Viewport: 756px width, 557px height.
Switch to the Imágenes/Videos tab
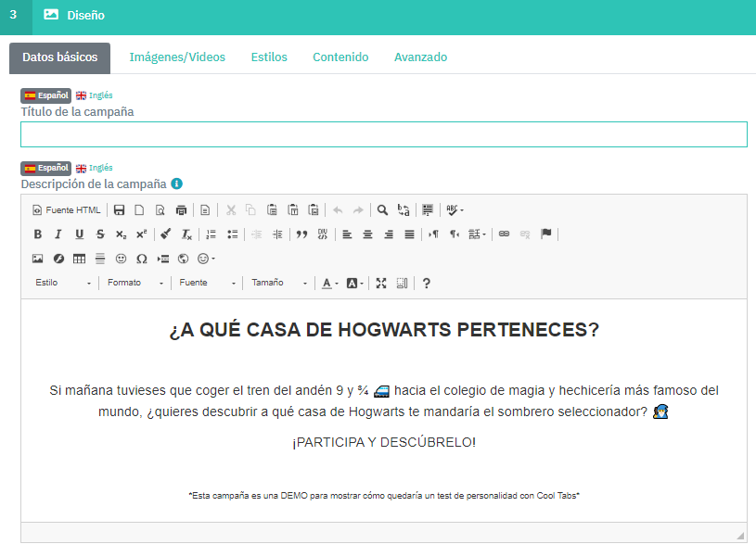coord(177,57)
